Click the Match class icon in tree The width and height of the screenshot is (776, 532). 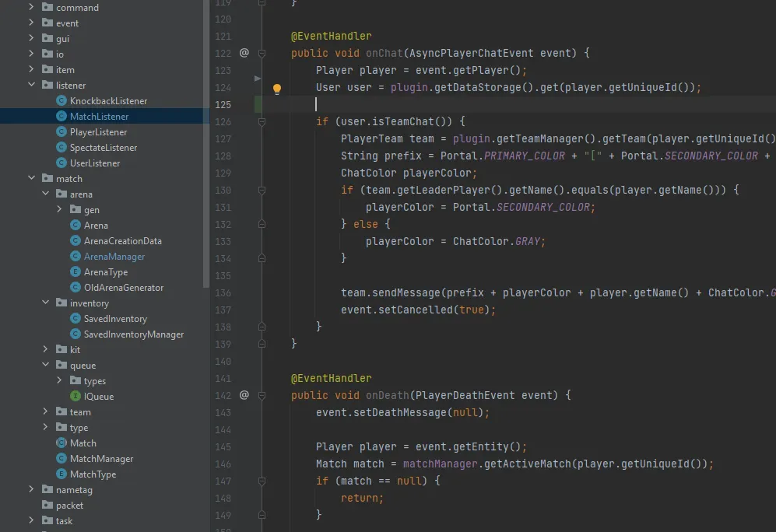[61, 443]
